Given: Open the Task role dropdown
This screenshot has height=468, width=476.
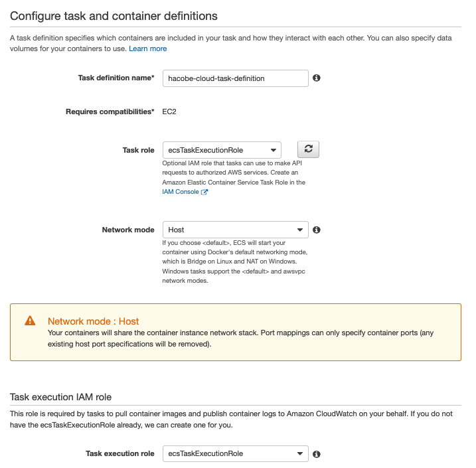Looking at the screenshot, I should [222, 150].
